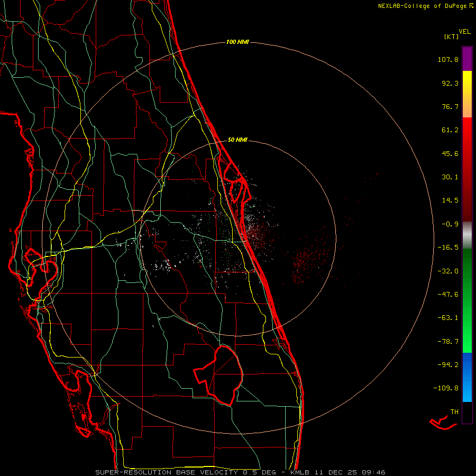Click the 30.1 velocity scale value
The image size is (476, 476).
click(x=450, y=177)
